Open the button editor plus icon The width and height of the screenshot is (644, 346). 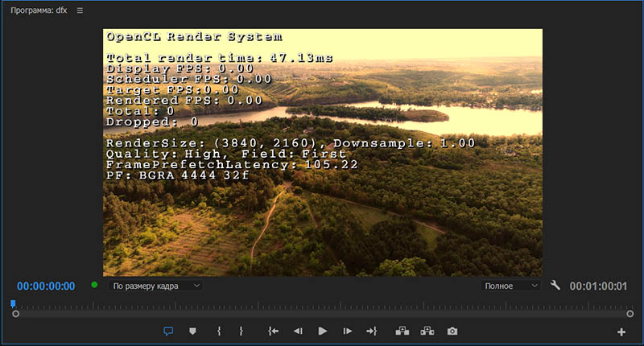[x=621, y=332]
